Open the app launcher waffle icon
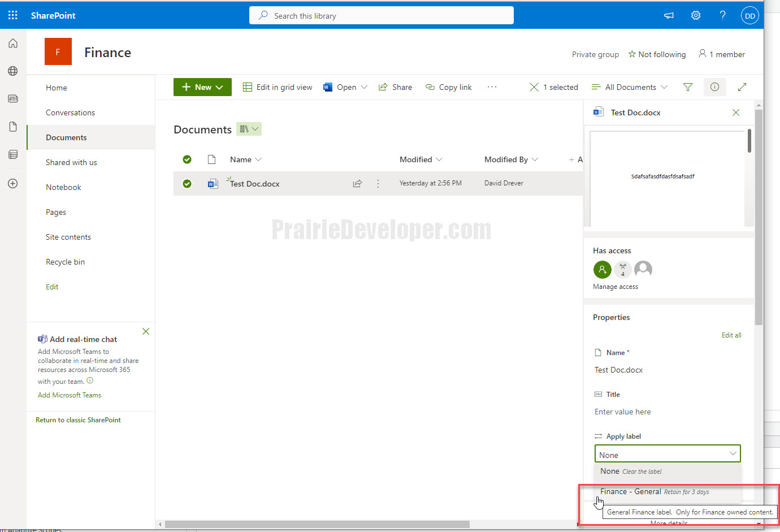The width and height of the screenshot is (780, 532). pos(13,15)
